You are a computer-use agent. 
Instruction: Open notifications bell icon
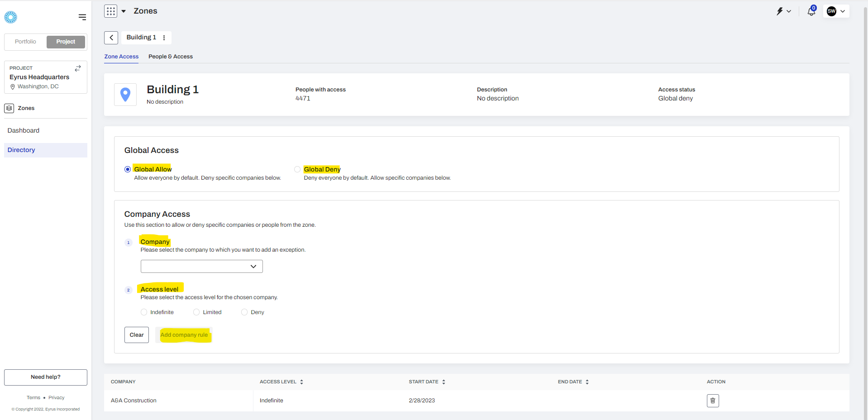pyautogui.click(x=811, y=11)
